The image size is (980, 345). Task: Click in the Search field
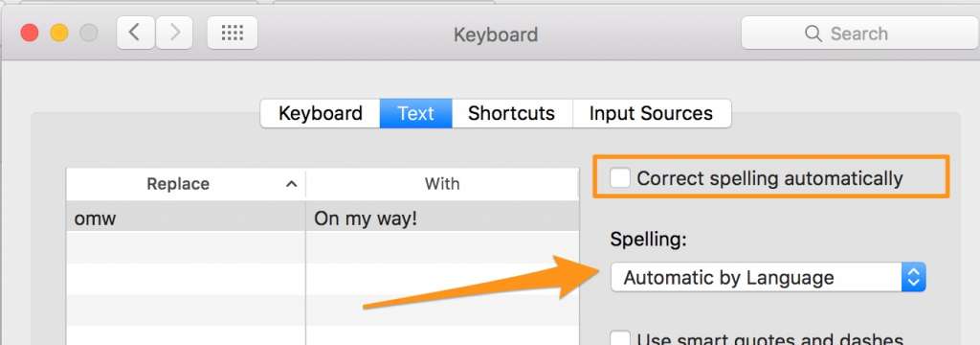click(x=859, y=34)
